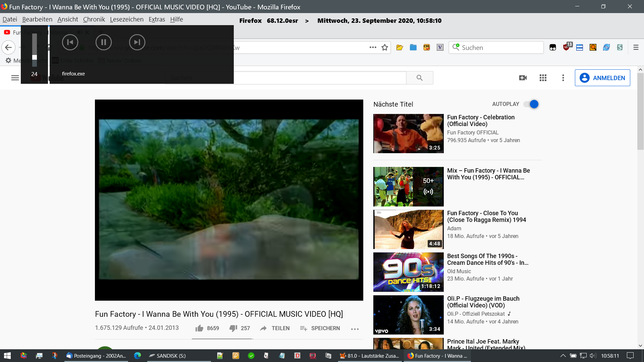The width and height of the screenshot is (644, 362).
Task: Go to previous track in overlay
Action: click(70, 42)
